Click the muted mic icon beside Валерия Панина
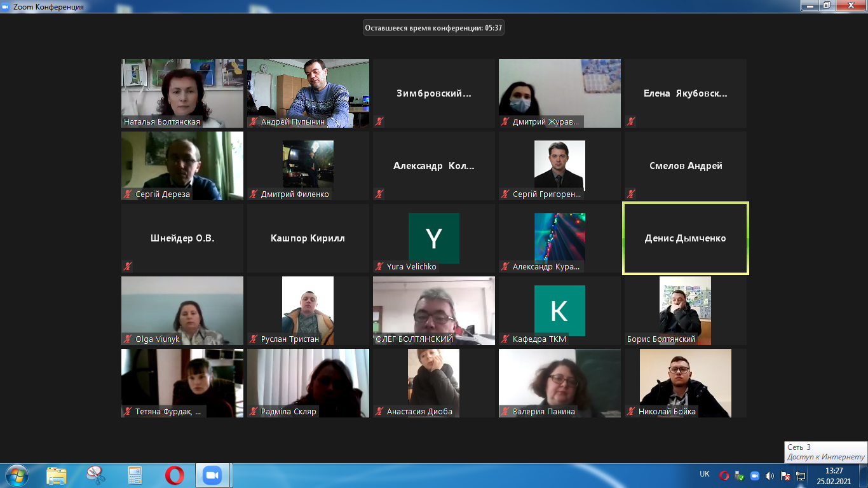Viewport: 868px width, 488px height. click(505, 411)
